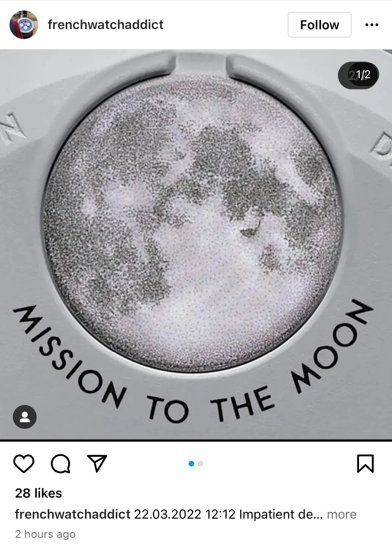View the 28 likes list
Viewport: 392px width, 544px height.
[x=38, y=493]
